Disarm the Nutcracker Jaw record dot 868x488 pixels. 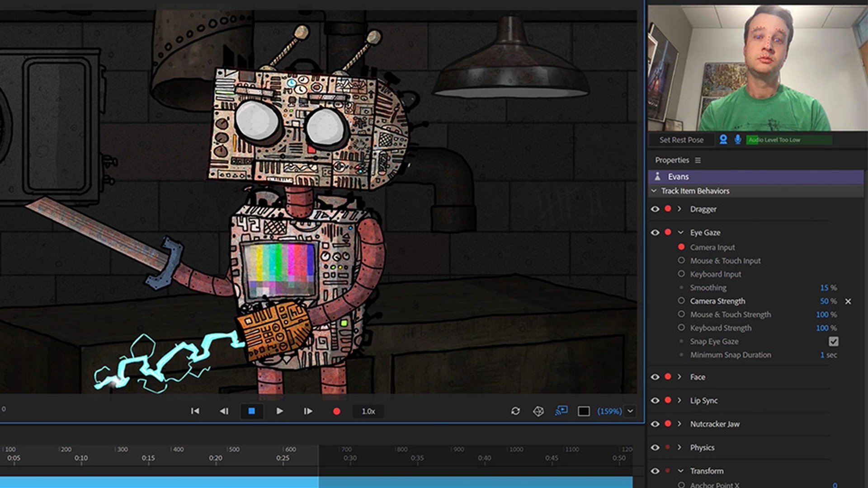tap(668, 424)
